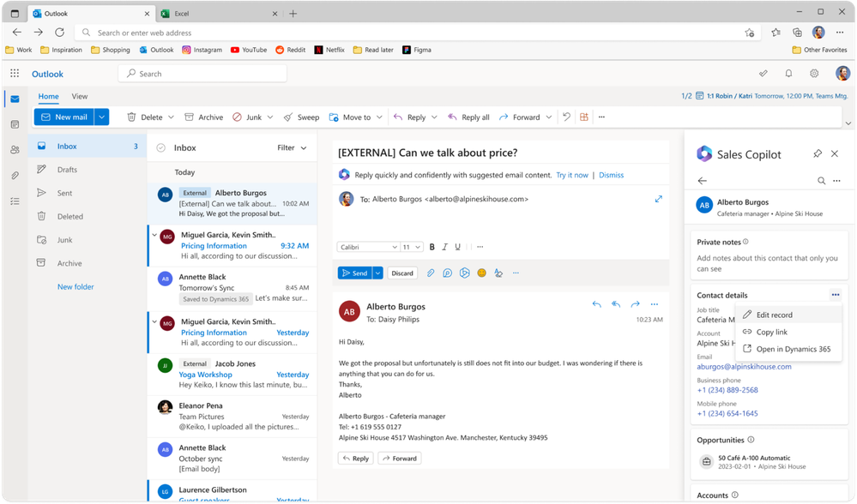This screenshot has height=504, width=857.
Task: Pin the Sales Copilot pane
Action: pyautogui.click(x=817, y=154)
